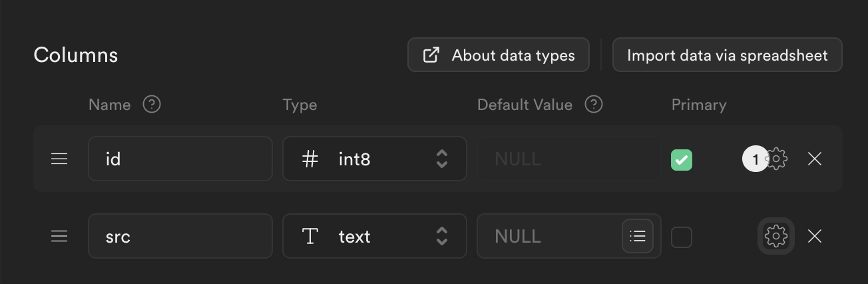
Task: Mark src column as primary key
Action: click(682, 237)
